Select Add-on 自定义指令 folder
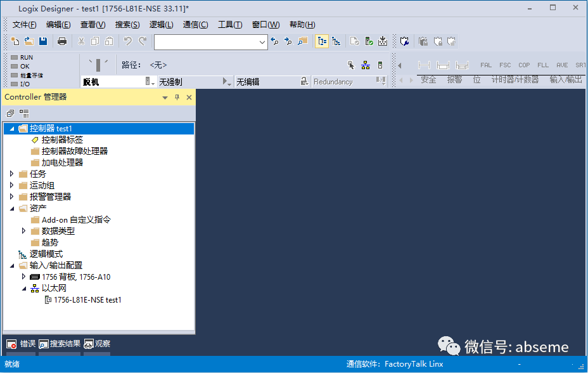The height and width of the screenshot is (373, 588). (76, 220)
